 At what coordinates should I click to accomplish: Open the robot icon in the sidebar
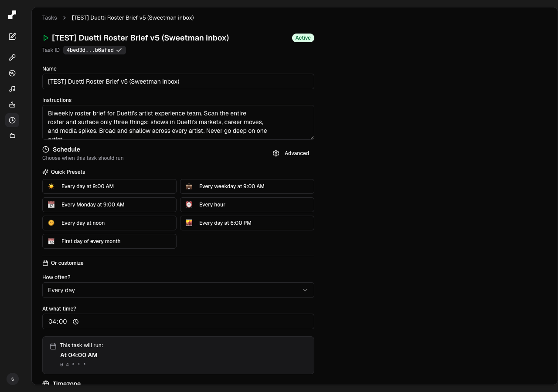click(12, 105)
